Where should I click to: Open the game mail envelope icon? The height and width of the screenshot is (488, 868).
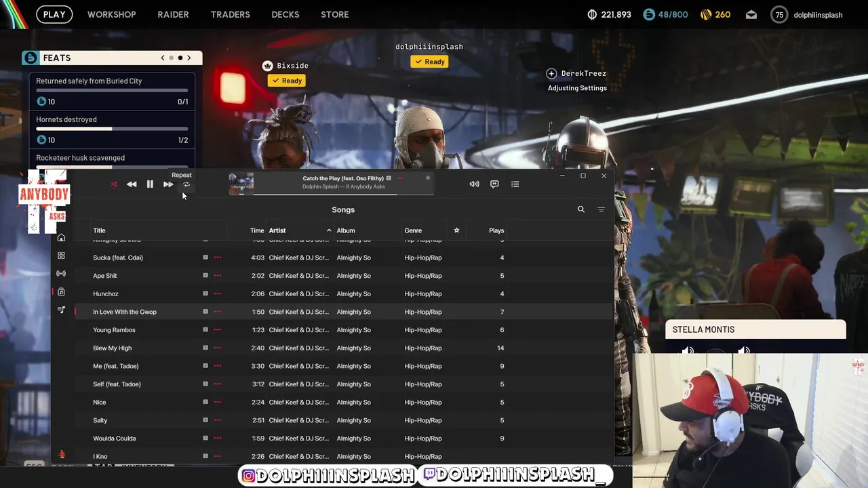751,15
